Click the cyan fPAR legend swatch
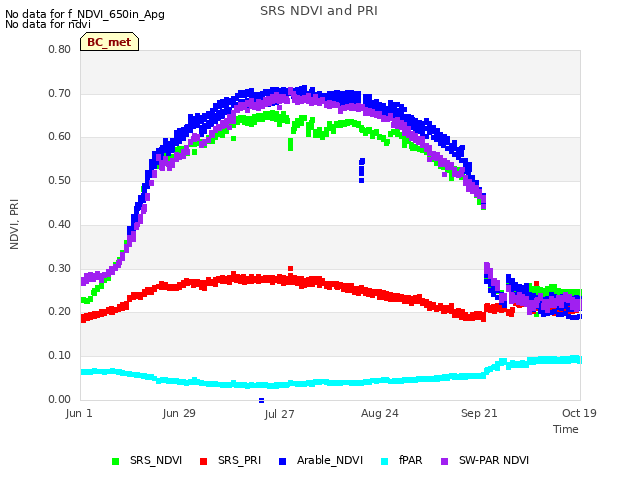 [x=384, y=461]
